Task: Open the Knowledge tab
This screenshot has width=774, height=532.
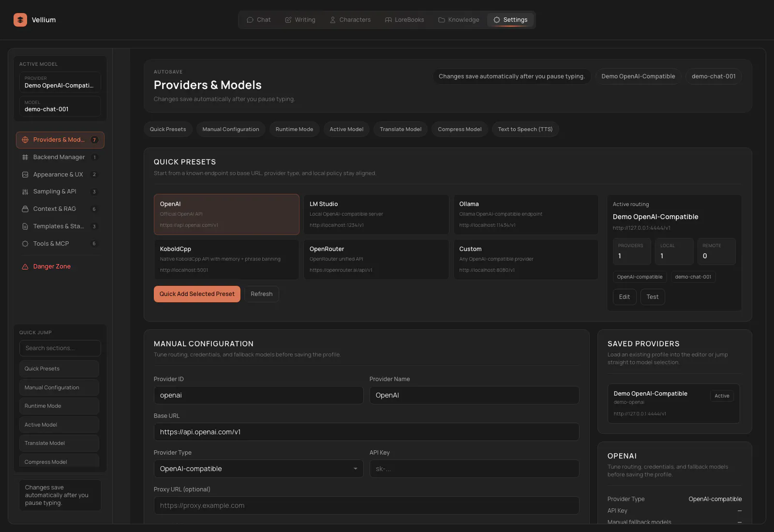Action: point(459,20)
